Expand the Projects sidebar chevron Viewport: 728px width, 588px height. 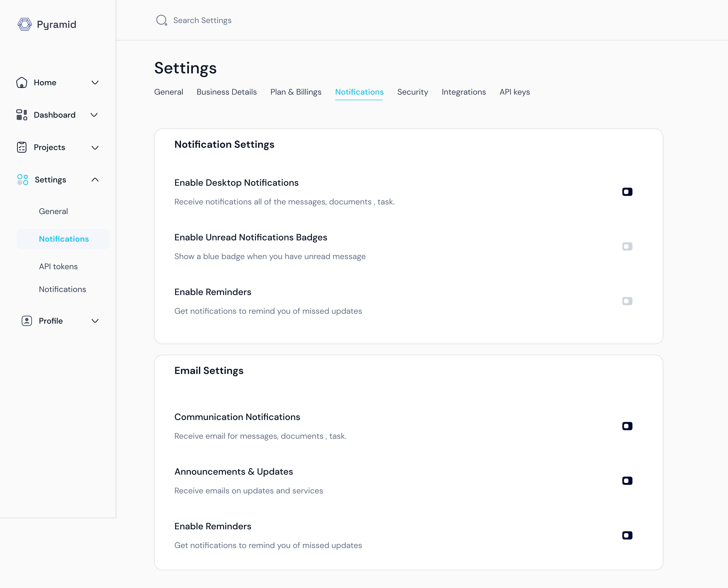(95, 147)
